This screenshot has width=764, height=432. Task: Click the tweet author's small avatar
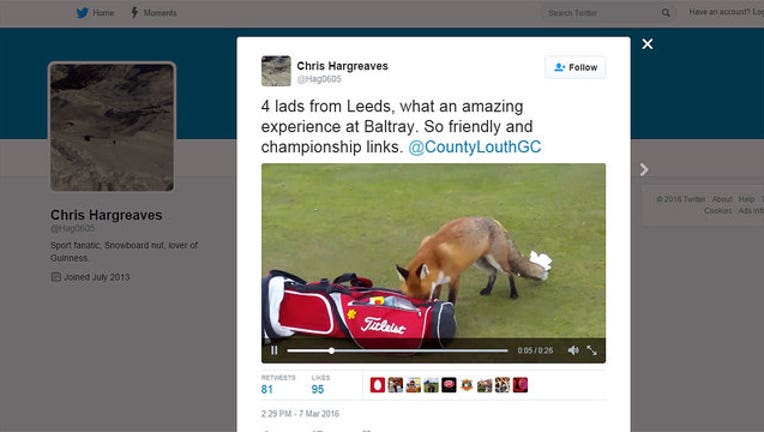click(x=276, y=71)
